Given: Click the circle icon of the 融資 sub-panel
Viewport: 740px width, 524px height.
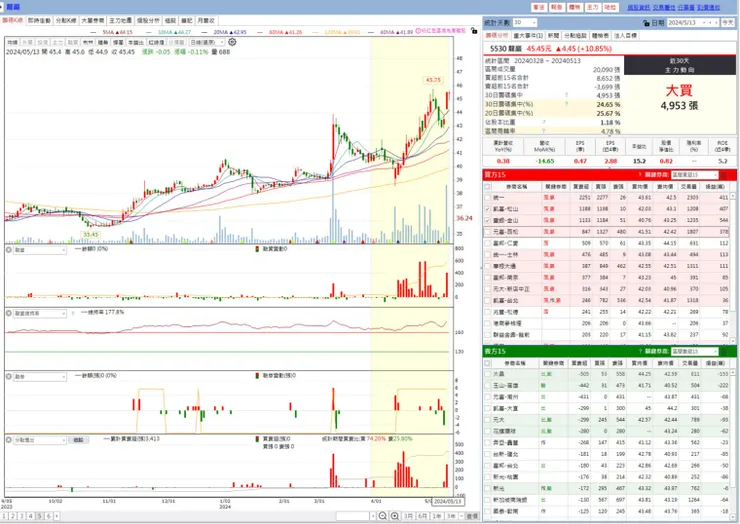Looking at the screenshot, I should click(x=8, y=250).
